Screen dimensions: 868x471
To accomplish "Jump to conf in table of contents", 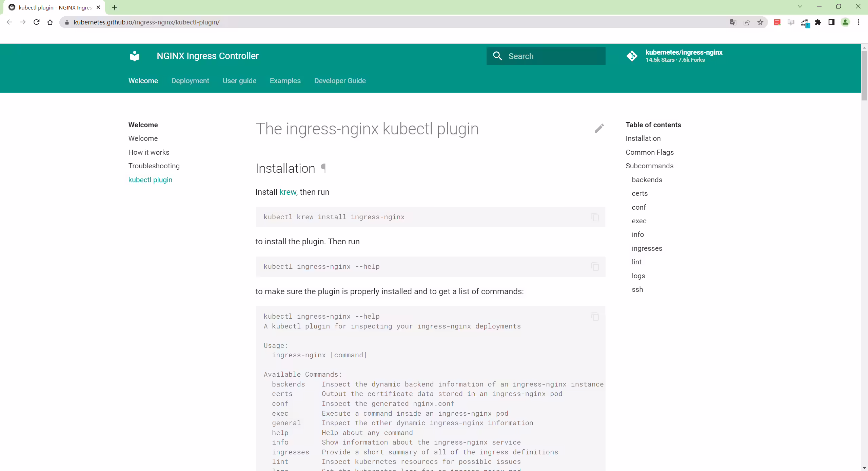I will [639, 207].
